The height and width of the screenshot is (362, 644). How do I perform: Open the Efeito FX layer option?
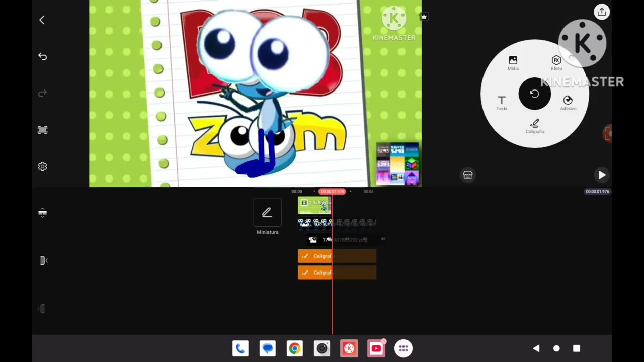tap(556, 63)
